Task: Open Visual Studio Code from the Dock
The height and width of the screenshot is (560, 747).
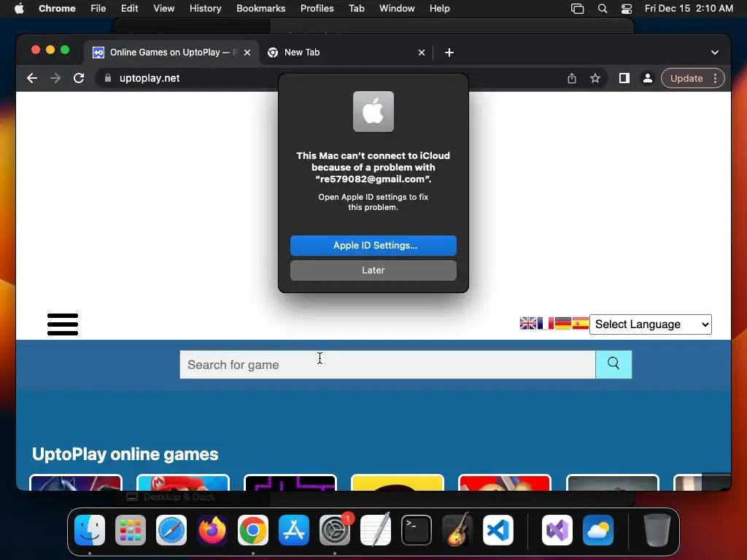Action: pyautogui.click(x=498, y=530)
